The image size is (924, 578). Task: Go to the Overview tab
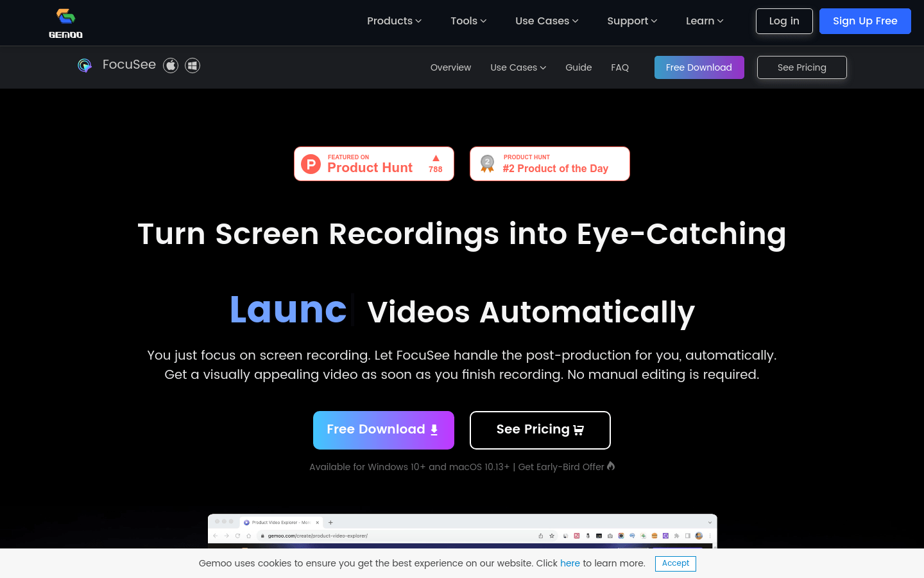coord(450,67)
